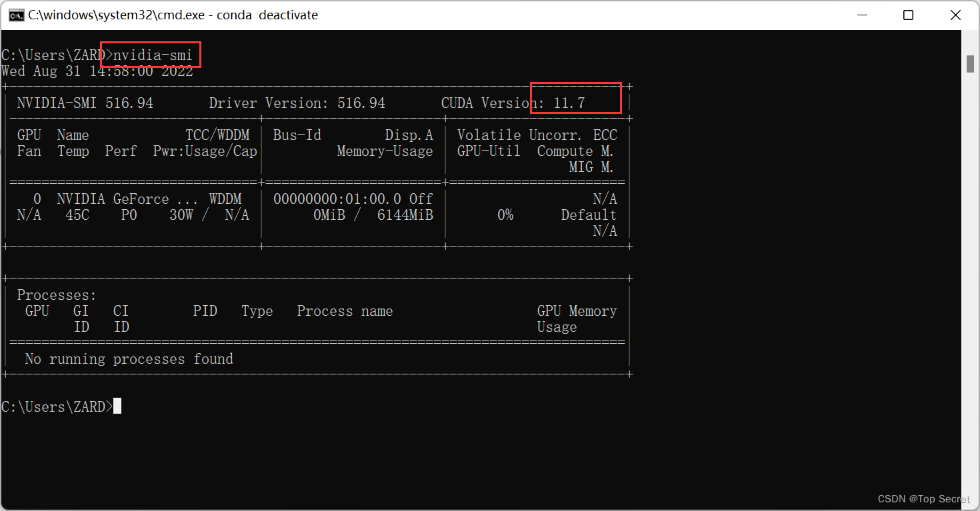This screenshot has width=980, height=511.
Task: Click the memory used value '0MiB'
Action: [x=329, y=215]
